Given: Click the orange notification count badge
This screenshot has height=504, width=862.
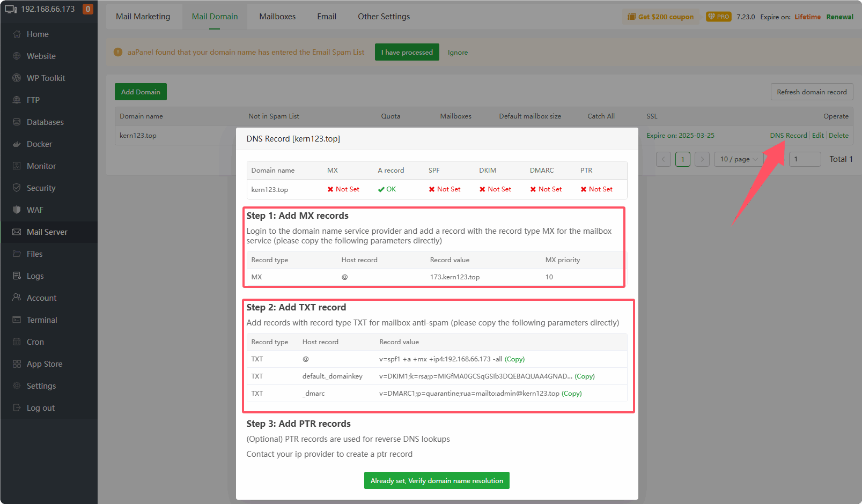Looking at the screenshot, I should (88, 9).
